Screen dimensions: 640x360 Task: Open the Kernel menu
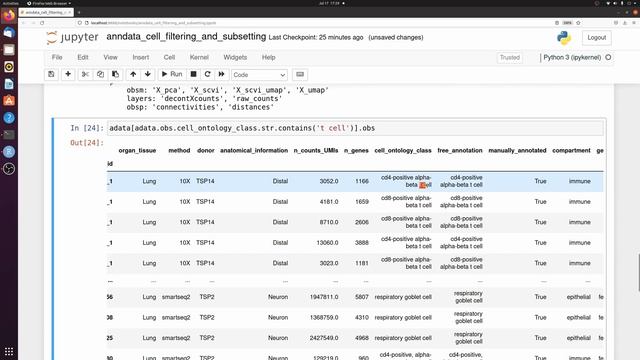tap(199, 58)
